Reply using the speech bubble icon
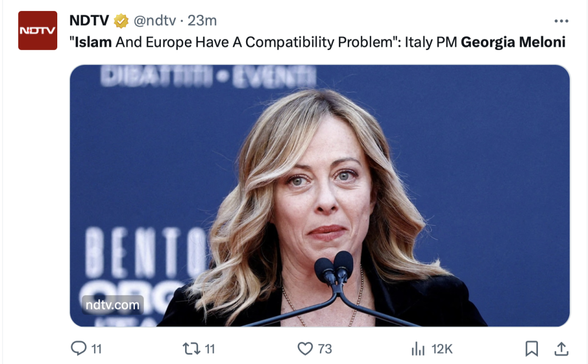 point(79,348)
